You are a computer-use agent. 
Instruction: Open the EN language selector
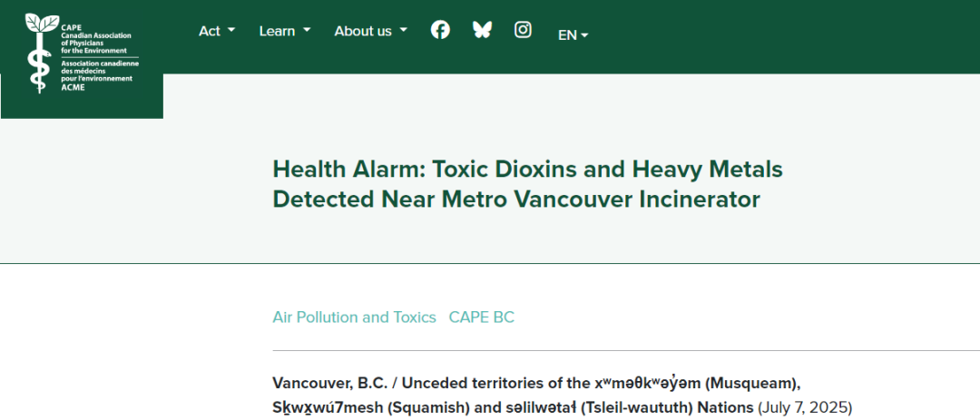tap(573, 35)
